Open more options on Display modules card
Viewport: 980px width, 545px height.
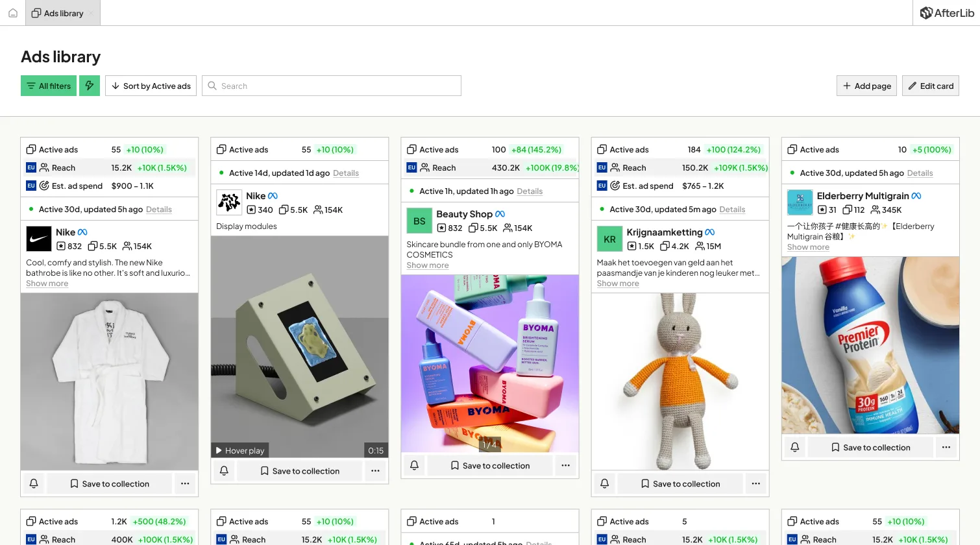pyautogui.click(x=375, y=470)
